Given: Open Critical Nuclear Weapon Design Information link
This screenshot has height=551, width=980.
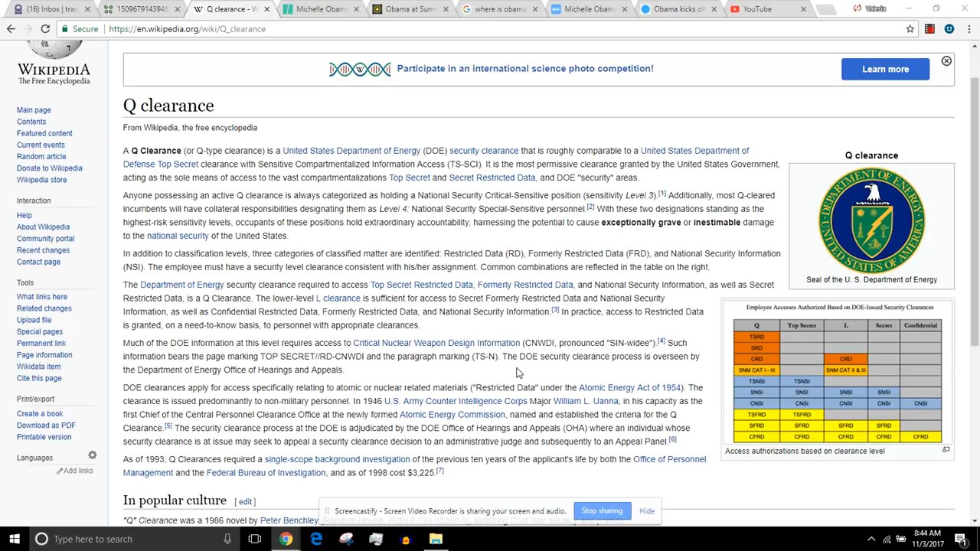Looking at the screenshot, I should pyautogui.click(x=436, y=343).
